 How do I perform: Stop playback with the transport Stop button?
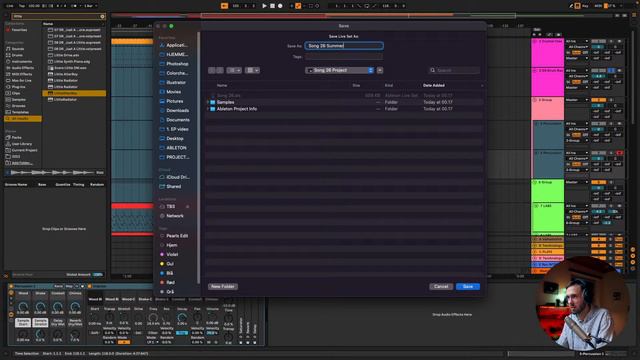[272, 6]
